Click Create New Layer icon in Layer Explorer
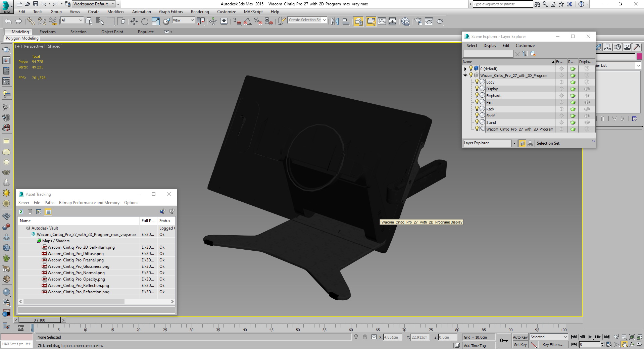Viewport: 644px width, 349px height. (x=533, y=54)
